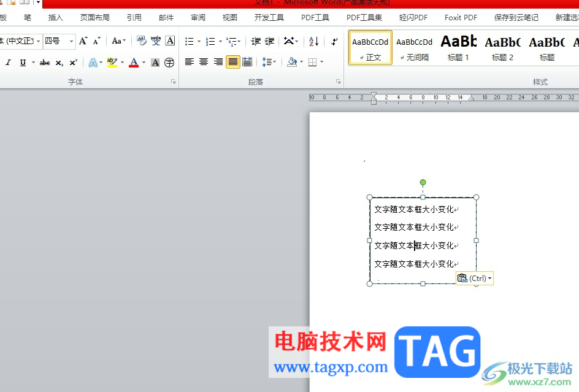Viewport: 579px width, 392px height.
Task: Toggle show paragraph marks
Action: point(334,41)
